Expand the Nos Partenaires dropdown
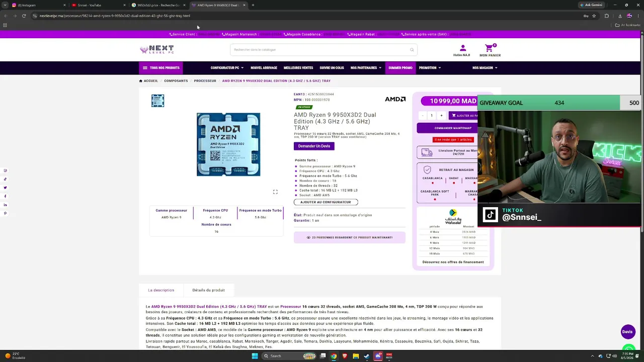Screen dimensions: 644x362 [x=366, y=68]
